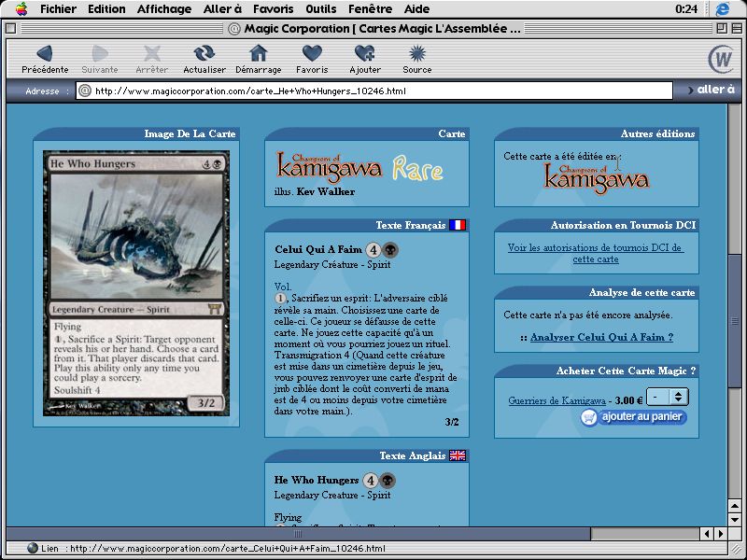Screen dimensions: 747x560
Task: Click the vertical scrollbar down arrow
Action: tap(734, 519)
